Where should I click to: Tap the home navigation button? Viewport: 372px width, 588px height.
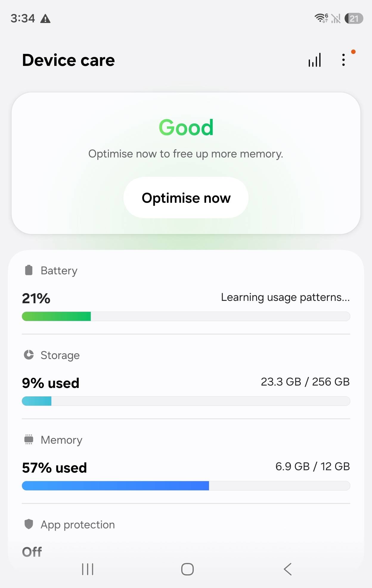click(x=187, y=569)
